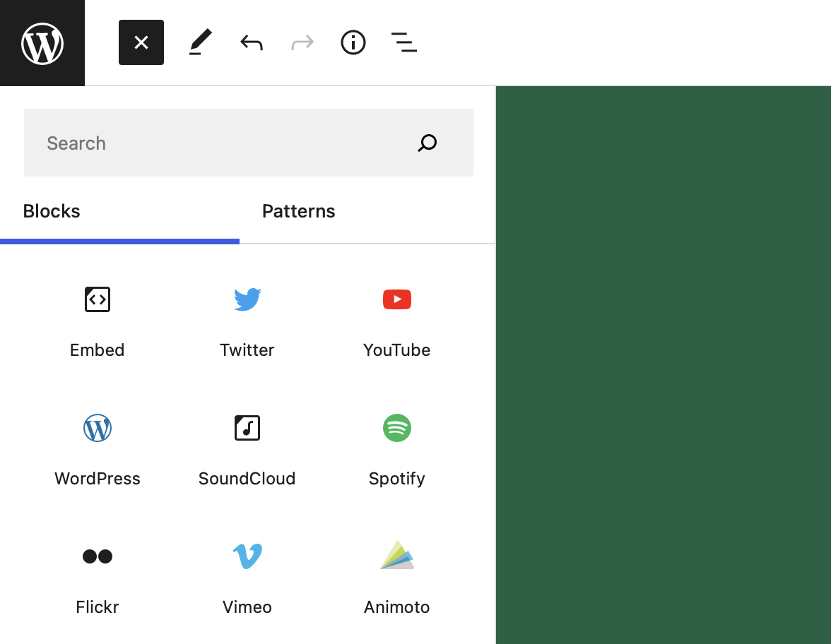This screenshot has width=831, height=644.
Task: Open the List View outline
Action: point(403,43)
